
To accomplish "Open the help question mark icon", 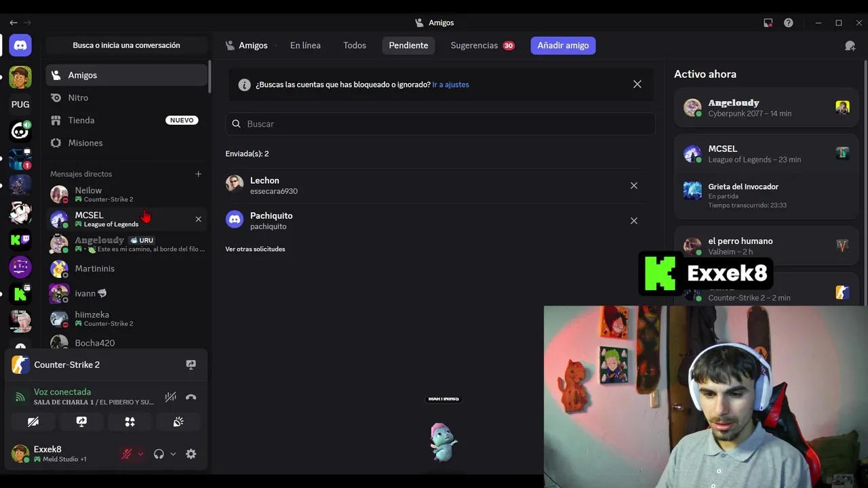I will click(x=788, y=22).
